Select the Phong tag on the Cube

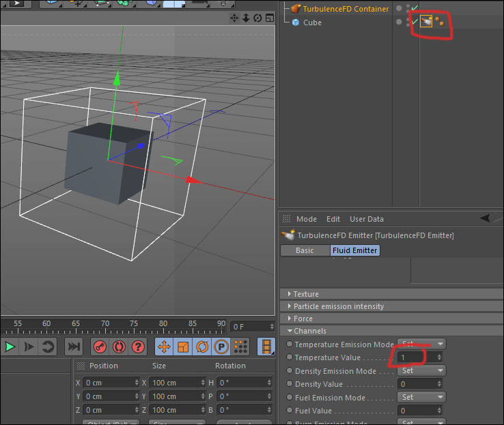(x=439, y=22)
